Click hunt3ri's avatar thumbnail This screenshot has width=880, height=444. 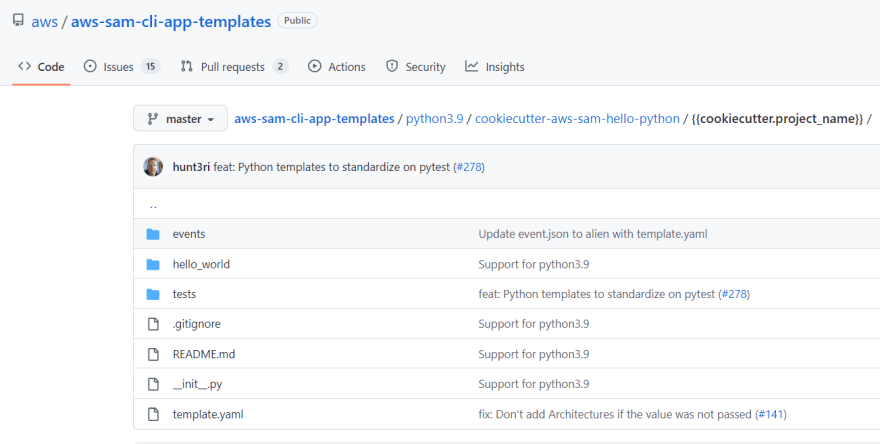(153, 167)
